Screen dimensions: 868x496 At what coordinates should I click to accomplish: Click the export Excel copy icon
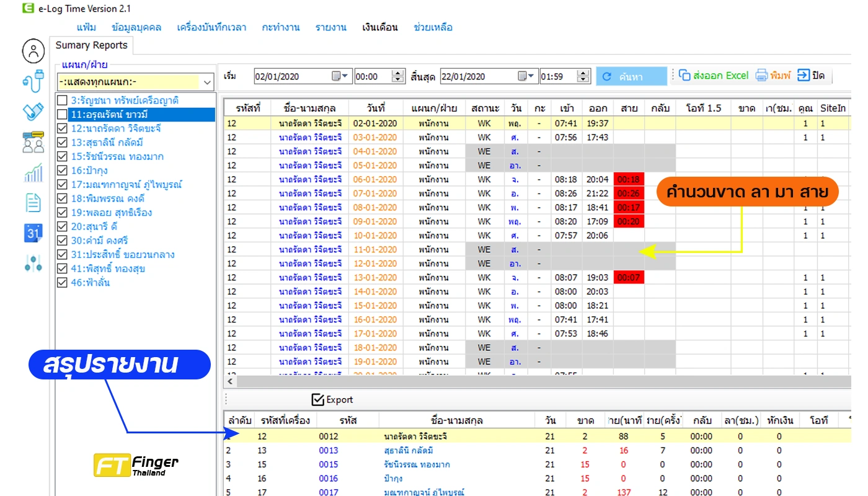(x=684, y=76)
